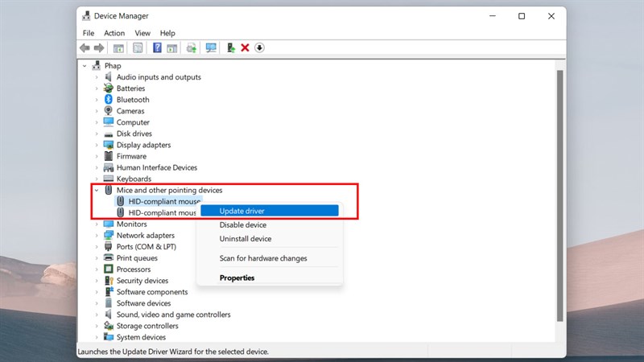Image resolution: width=644 pixels, height=362 pixels.
Task: Open the Action menu
Action: [114, 33]
